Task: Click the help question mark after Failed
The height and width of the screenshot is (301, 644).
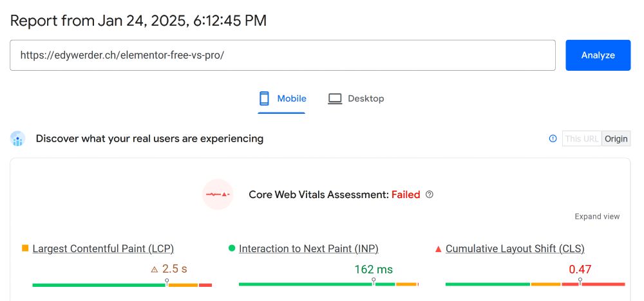Action: pos(430,194)
